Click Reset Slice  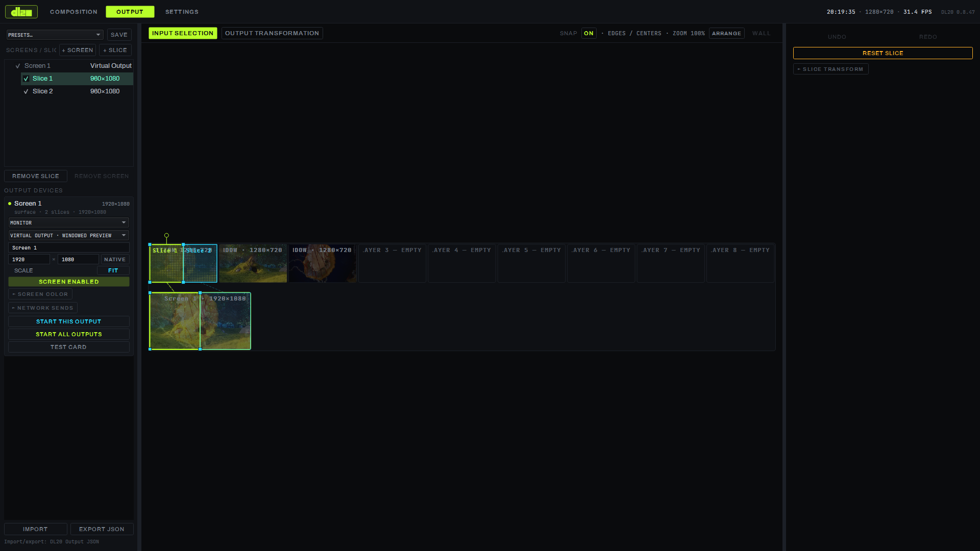(883, 53)
